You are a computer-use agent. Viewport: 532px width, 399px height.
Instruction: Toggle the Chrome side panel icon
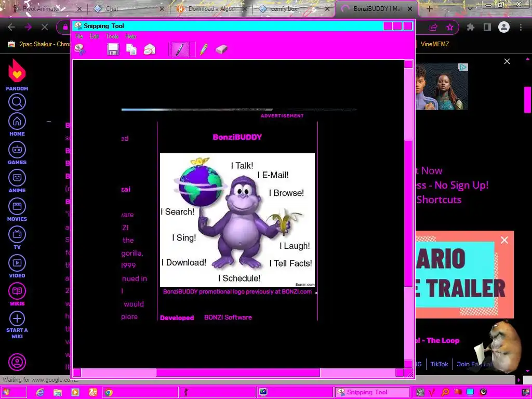click(x=487, y=27)
